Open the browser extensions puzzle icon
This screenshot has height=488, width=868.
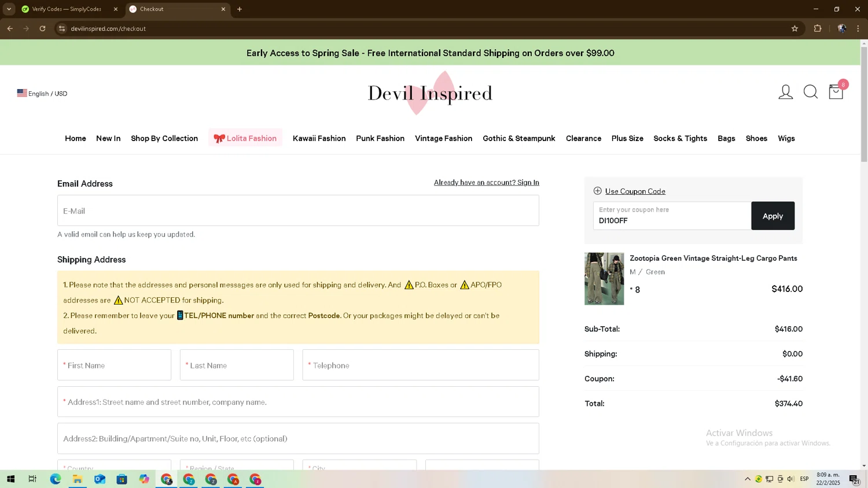pyautogui.click(x=818, y=28)
